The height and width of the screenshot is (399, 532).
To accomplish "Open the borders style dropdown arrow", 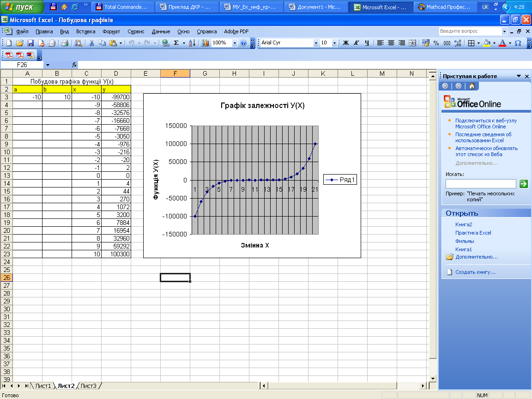I will pyautogui.click(x=478, y=43).
